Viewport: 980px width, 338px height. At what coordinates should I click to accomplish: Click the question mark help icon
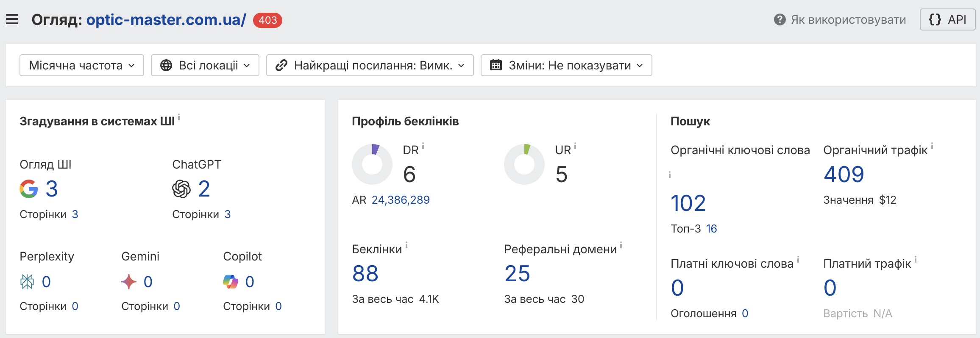tap(780, 20)
